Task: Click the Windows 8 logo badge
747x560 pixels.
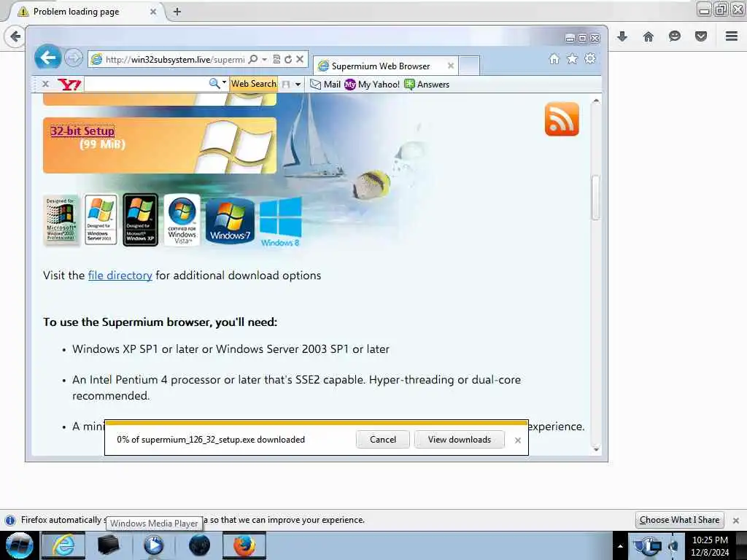Action: pos(281,222)
